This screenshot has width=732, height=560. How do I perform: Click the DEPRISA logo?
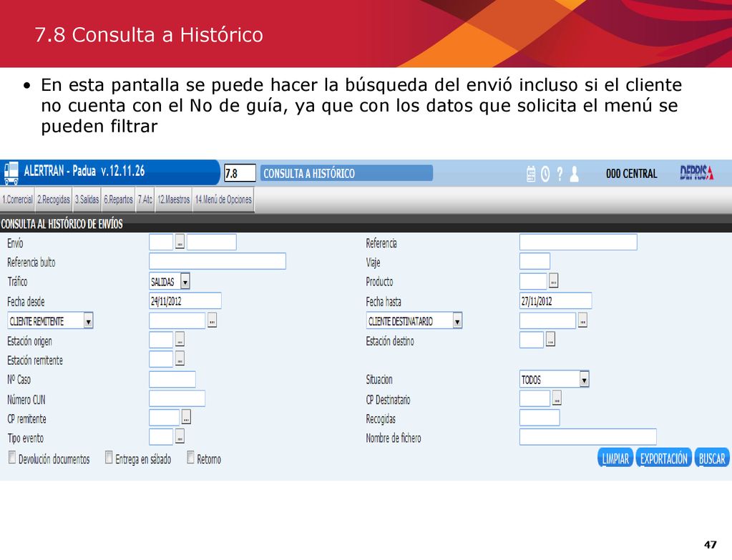696,172
